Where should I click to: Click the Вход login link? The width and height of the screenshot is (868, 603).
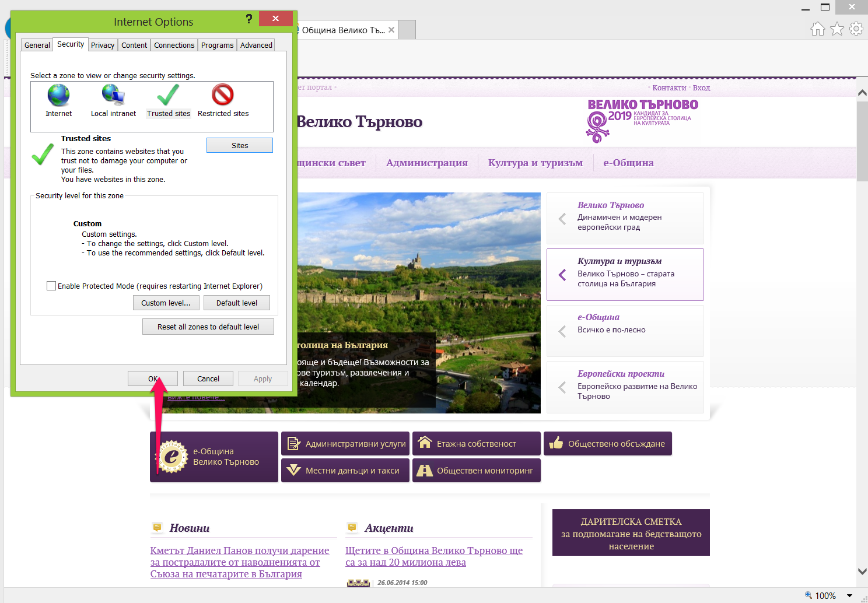(x=701, y=87)
